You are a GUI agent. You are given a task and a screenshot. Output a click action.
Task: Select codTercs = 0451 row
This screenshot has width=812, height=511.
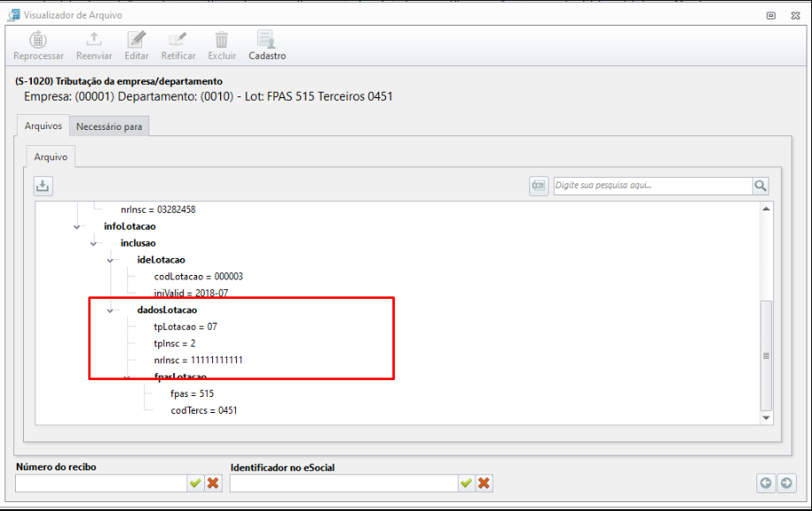click(204, 410)
